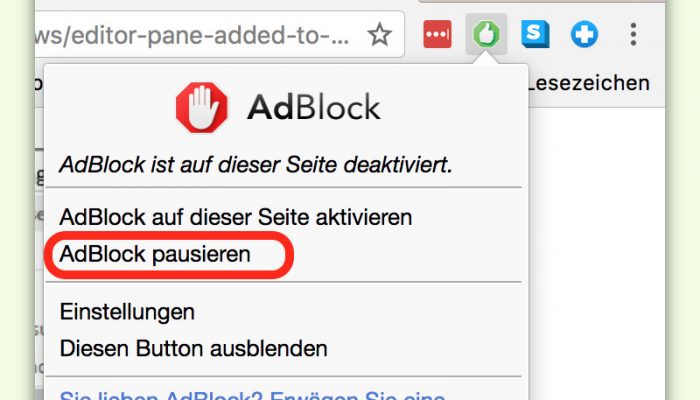Open Chrome's three-dot menu
700x400 pixels.
633,34
